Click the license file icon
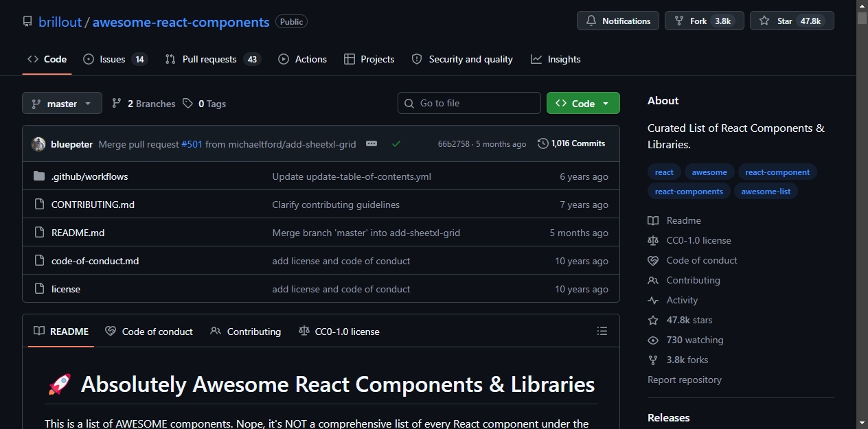The height and width of the screenshot is (429, 868). (x=39, y=289)
